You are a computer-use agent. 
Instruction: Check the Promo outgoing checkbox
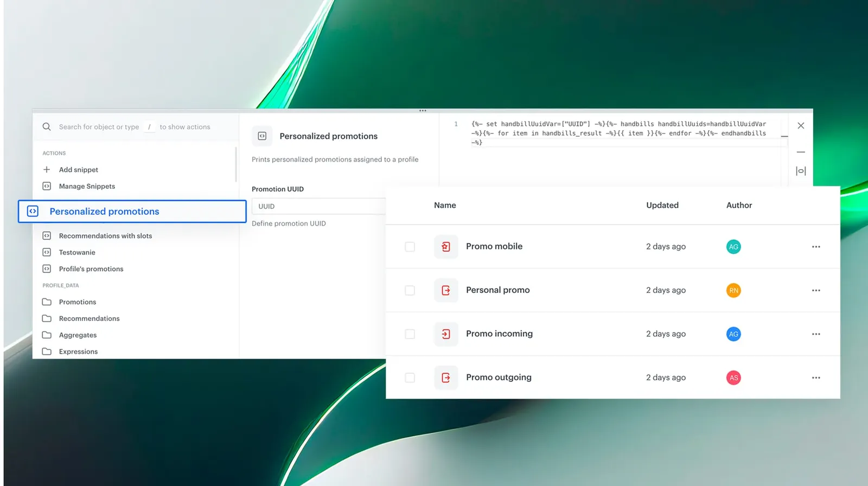(x=410, y=378)
